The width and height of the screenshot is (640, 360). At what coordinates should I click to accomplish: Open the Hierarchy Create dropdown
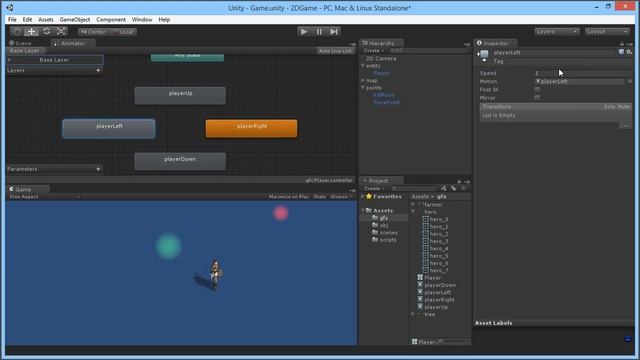click(x=373, y=51)
